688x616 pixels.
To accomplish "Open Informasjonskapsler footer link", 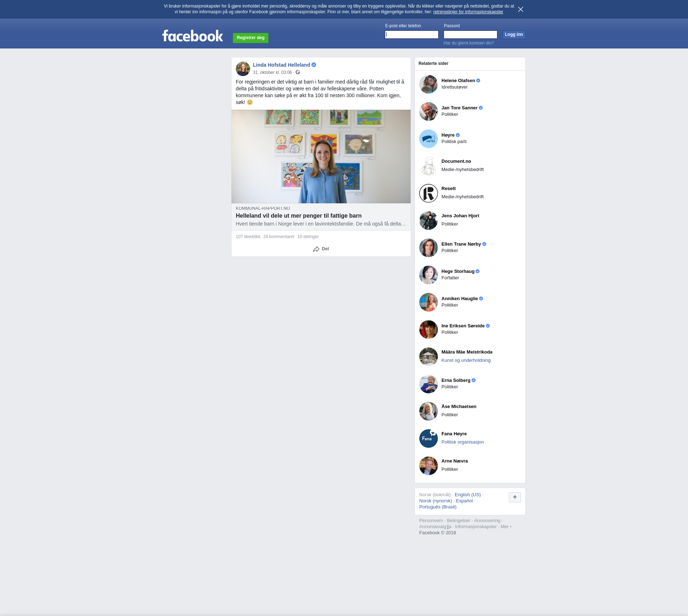I will point(476,527).
